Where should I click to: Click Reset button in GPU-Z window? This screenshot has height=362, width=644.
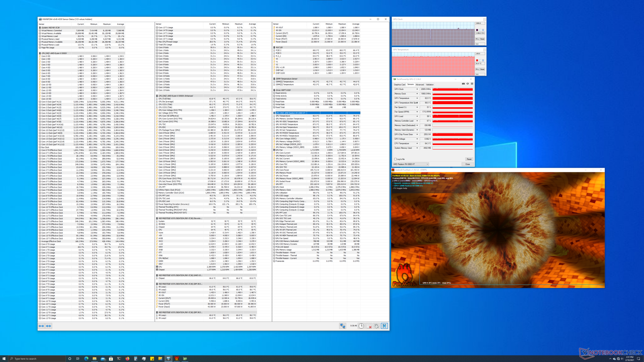tap(469, 159)
